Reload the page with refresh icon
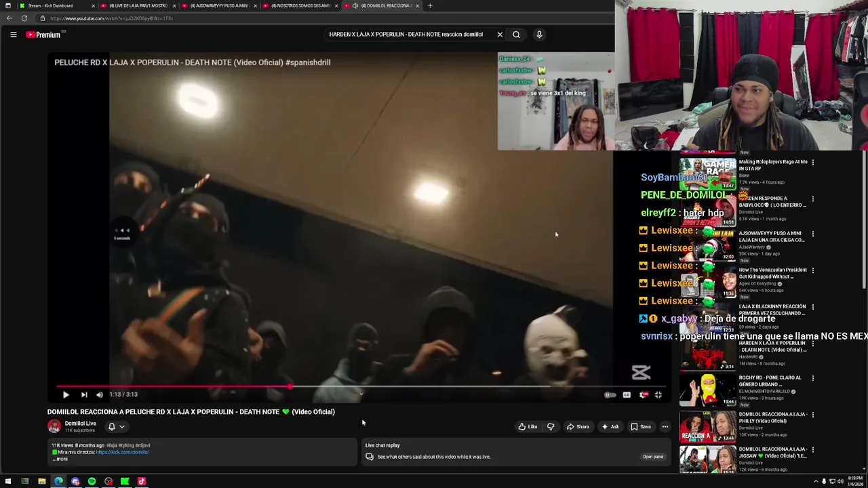 coord(24,18)
